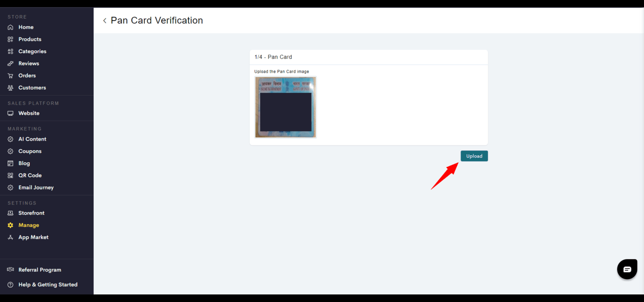Image resolution: width=644 pixels, height=302 pixels.
Task: Open the Referral Program link
Action: pyautogui.click(x=40, y=270)
